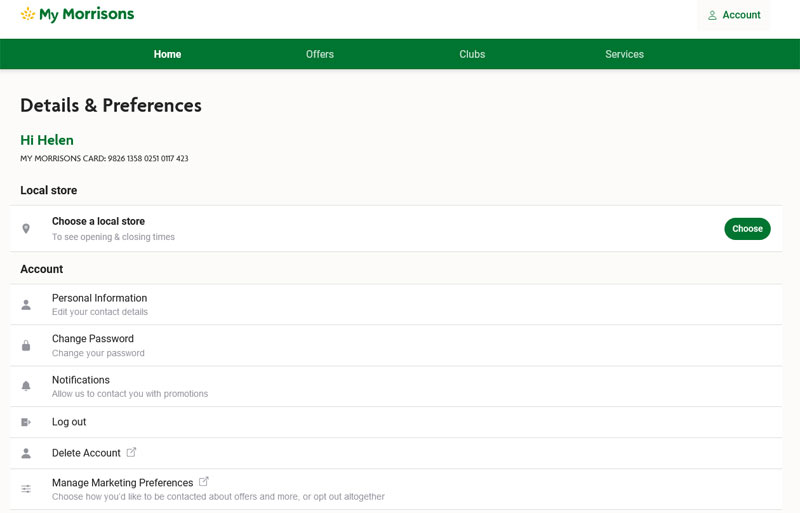Click the 'Hi Helen' greeting
800x513 pixels.
point(47,140)
